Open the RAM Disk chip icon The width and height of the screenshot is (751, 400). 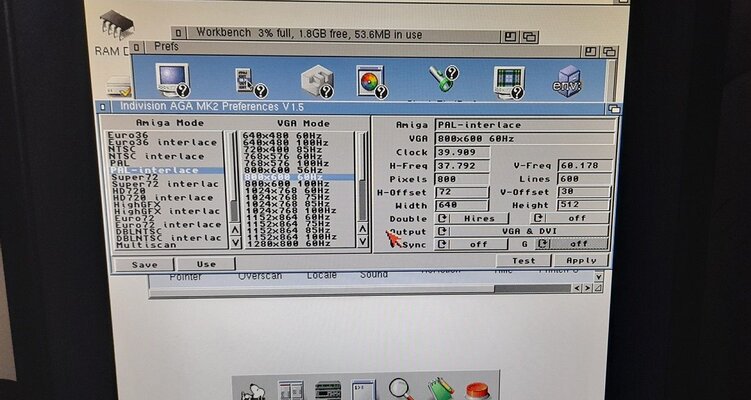click(116, 26)
